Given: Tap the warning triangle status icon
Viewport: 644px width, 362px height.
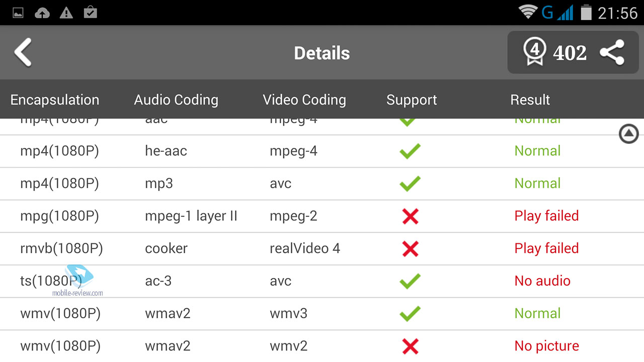Looking at the screenshot, I should [x=66, y=13].
